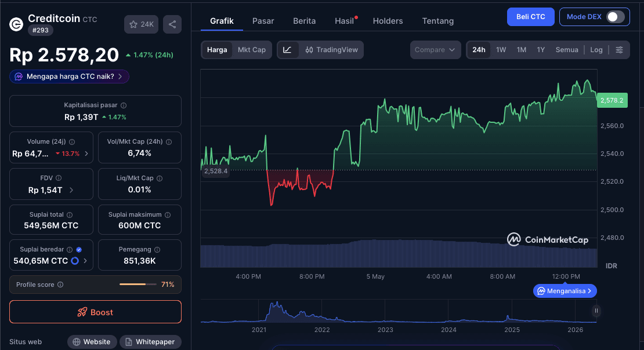Expand Volume (24j) details chevron
The image size is (644, 350).
(86, 154)
